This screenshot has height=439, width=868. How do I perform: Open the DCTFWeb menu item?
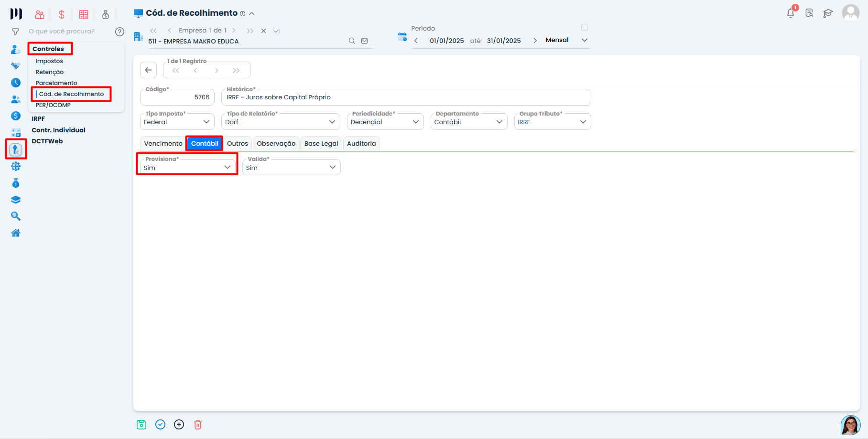pyautogui.click(x=47, y=141)
